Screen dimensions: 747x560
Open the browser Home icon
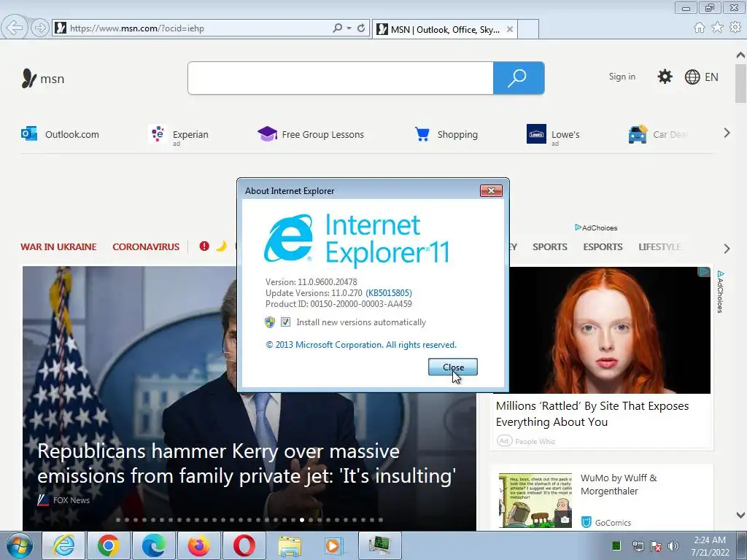point(700,28)
